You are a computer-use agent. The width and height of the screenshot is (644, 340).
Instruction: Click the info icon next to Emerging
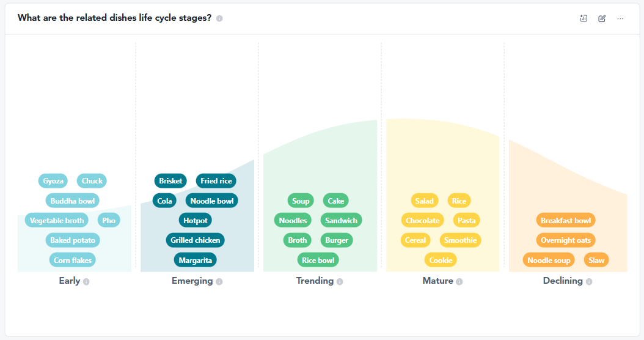(219, 282)
